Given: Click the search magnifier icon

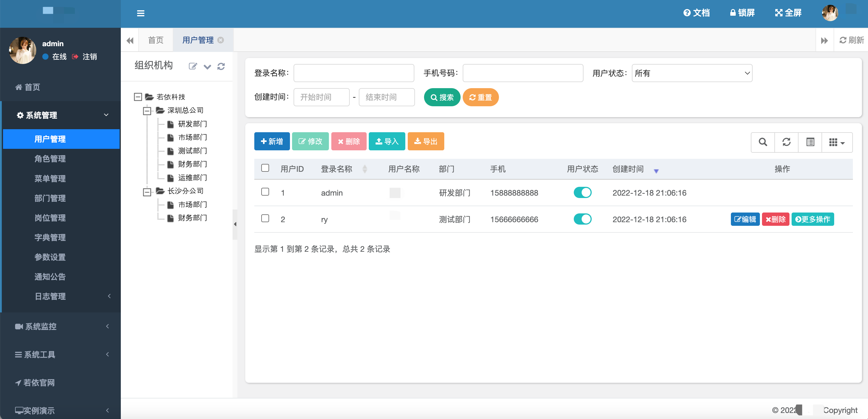Looking at the screenshot, I should 763,142.
